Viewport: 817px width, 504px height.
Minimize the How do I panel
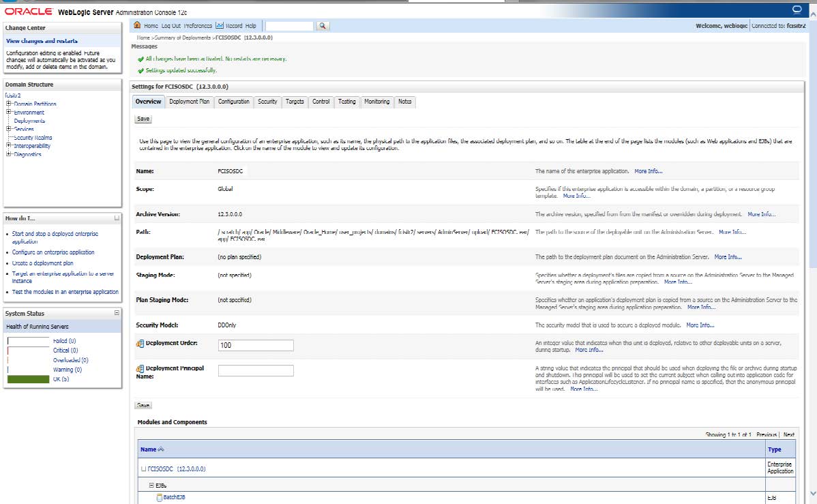117,218
